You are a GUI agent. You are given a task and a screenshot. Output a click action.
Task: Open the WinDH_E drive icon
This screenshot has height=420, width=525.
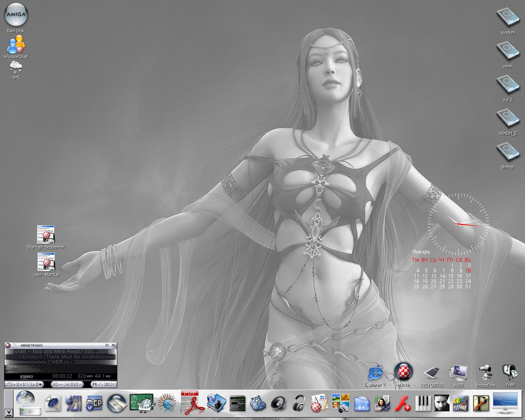(x=507, y=119)
